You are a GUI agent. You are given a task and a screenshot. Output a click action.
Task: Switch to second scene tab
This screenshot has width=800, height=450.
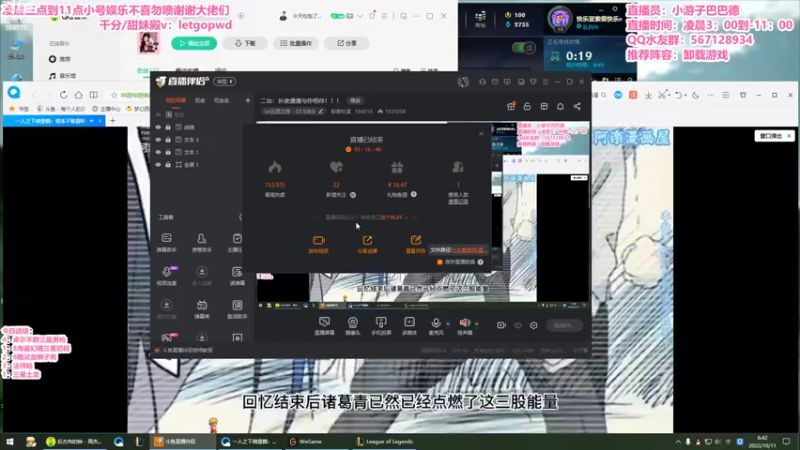[x=200, y=101]
